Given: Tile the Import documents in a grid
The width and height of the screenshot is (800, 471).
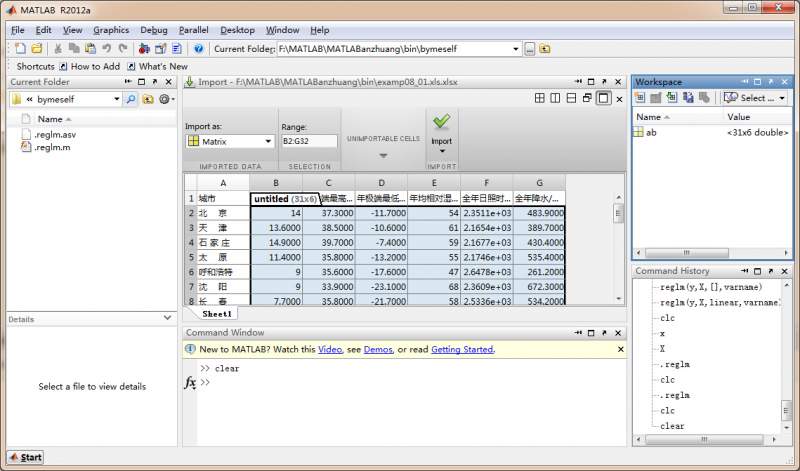Looking at the screenshot, I should pos(539,98).
